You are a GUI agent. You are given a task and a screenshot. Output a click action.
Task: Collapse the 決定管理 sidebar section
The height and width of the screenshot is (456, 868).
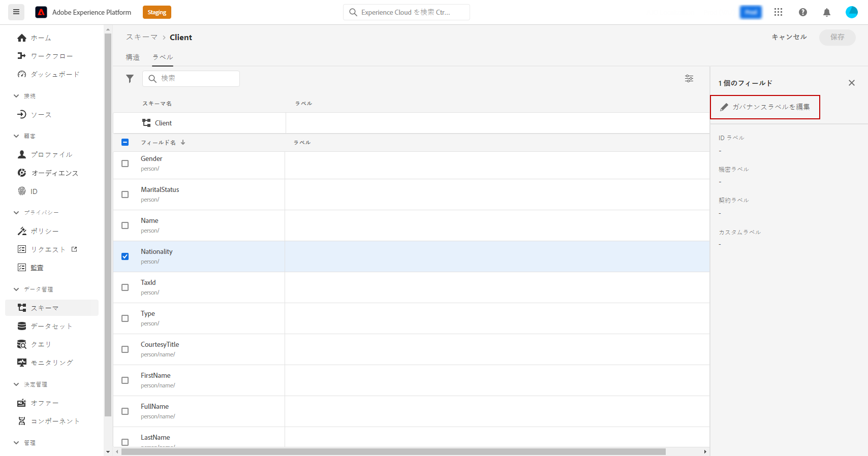pos(16,384)
